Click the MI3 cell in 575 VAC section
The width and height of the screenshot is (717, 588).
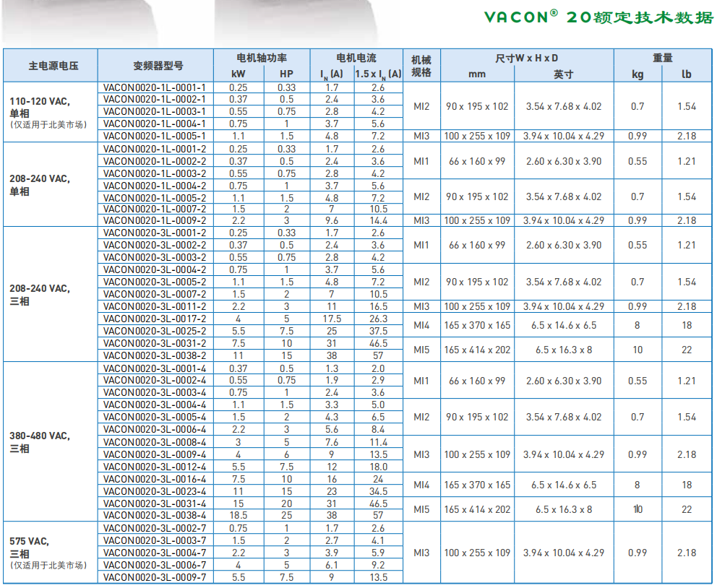(x=421, y=553)
